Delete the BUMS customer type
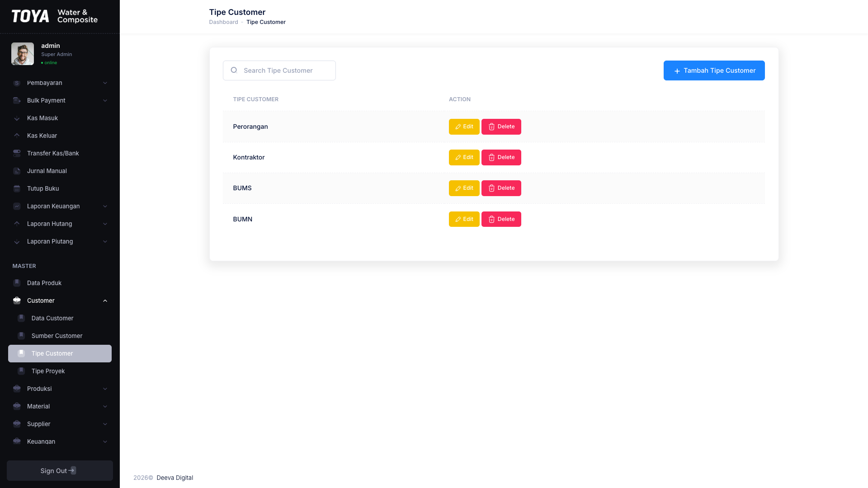The height and width of the screenshot is (488, 868). [x=501, y=188]
